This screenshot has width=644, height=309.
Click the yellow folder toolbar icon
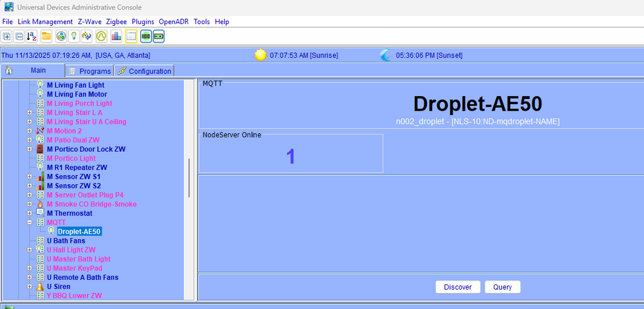[46, 37]
